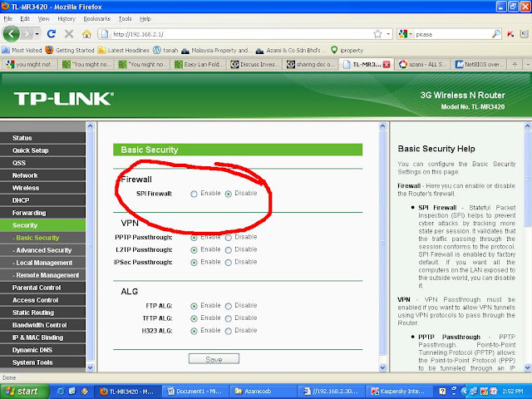
Task: Click the tray expand arrow icon
Action: [464, 392]
